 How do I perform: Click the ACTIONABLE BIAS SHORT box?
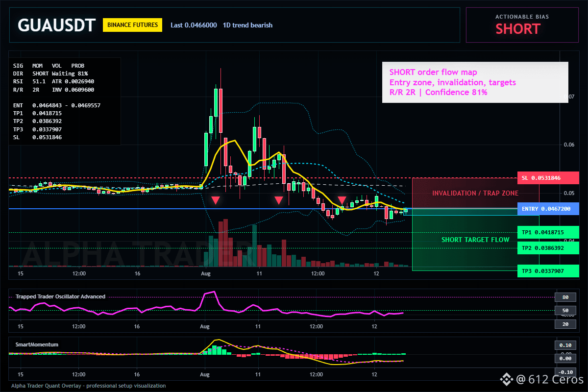tap(522, 25)
